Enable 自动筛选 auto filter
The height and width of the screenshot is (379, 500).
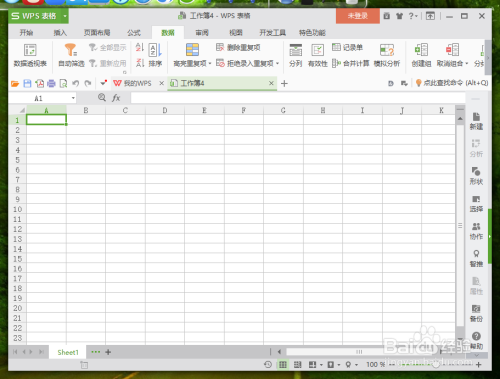click(71, 55)
